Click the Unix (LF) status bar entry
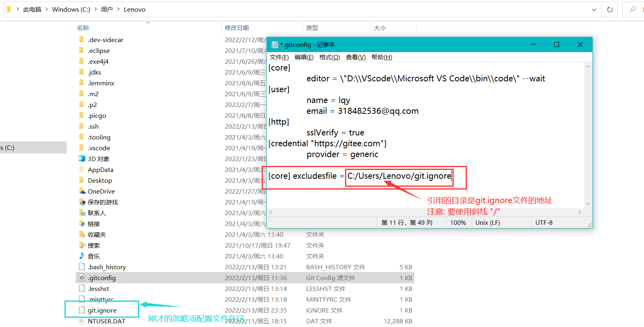644x327 pixels. tap(488, 222)
